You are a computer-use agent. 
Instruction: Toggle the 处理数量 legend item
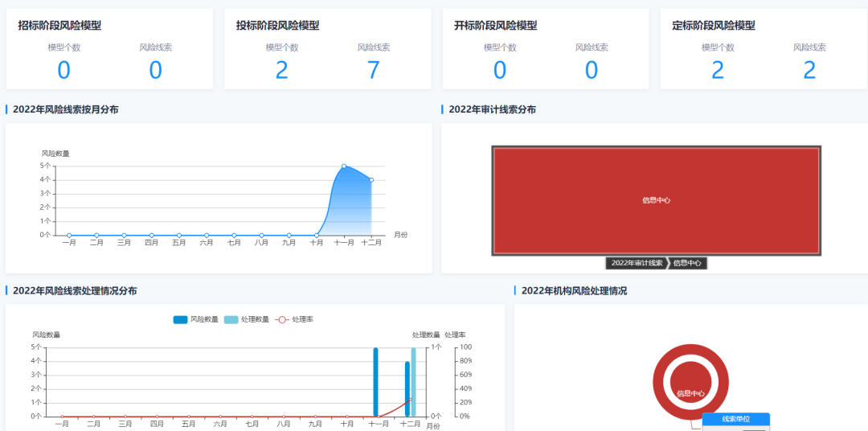(x=246, y=319)
